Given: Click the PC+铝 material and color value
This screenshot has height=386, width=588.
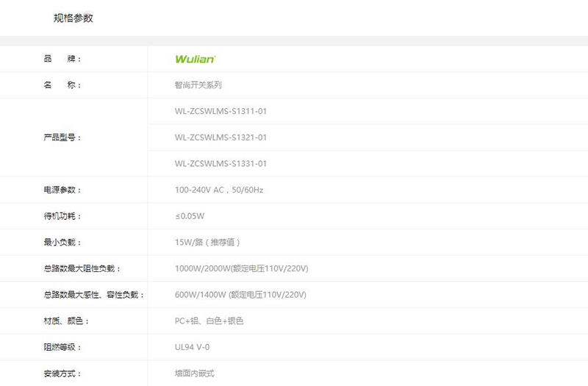Looking at the screenshot, I should [209, 321].
